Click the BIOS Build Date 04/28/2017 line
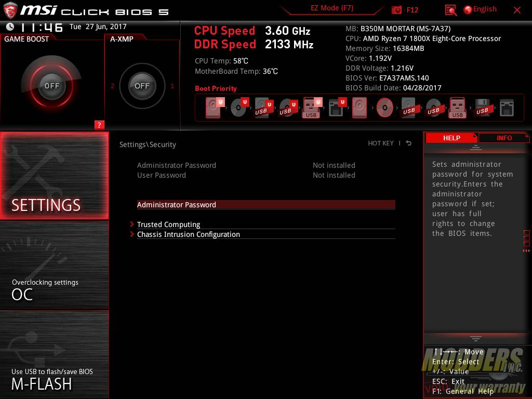Image resolution: width=532 pixels, height=399 pixels. pyautogui.click(x=393, y=88)
